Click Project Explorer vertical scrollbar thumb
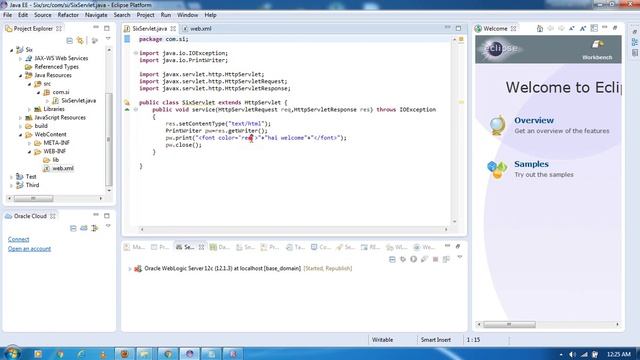Viewport: 640px width, 360px height. point(109,139)
